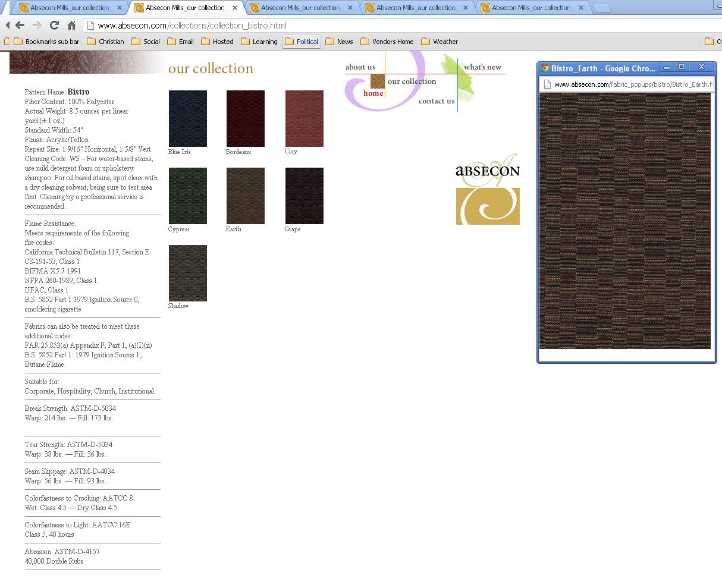Maximize the Bistro_Earth popup window

coord(682,67)
